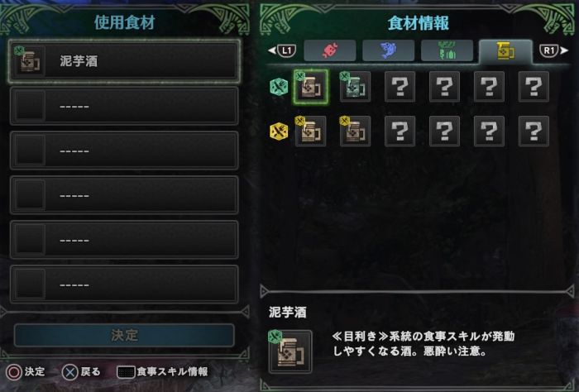Image resolution: width=579 pixels, height=392 pixels.
Task: Select the last empty ingredient slot
Action: (x=124, y=284)
